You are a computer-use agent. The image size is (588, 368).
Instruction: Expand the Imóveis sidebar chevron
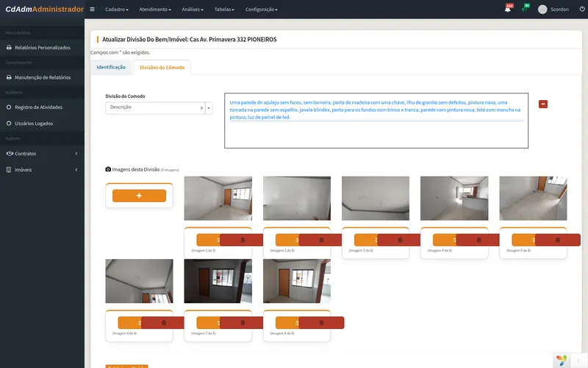pos(76,170)
